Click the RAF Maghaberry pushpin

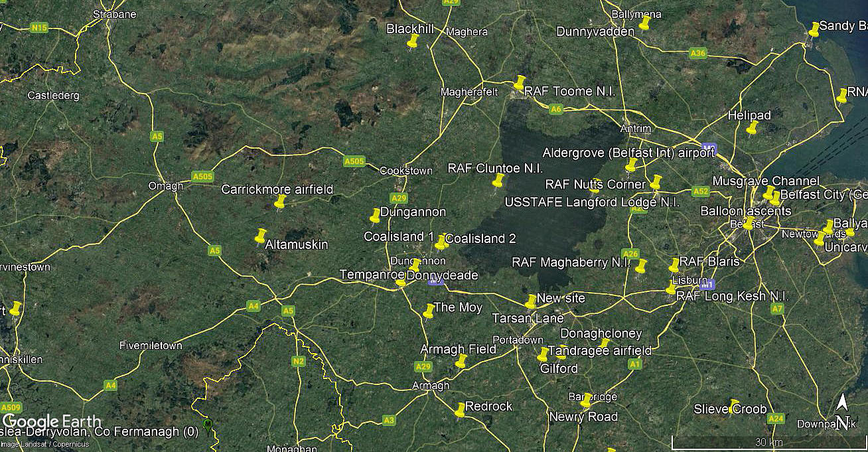pyautogui.click(x=641, y=267)
